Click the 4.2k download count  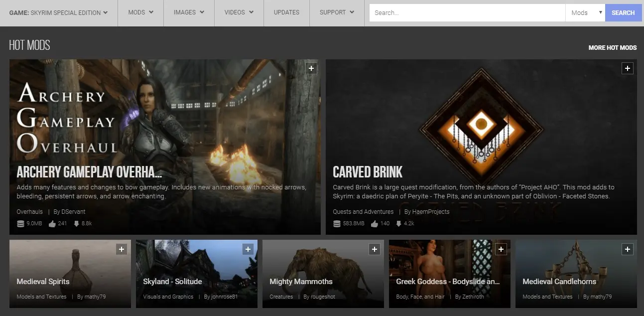pyautogui.click(x=409, y=224)
